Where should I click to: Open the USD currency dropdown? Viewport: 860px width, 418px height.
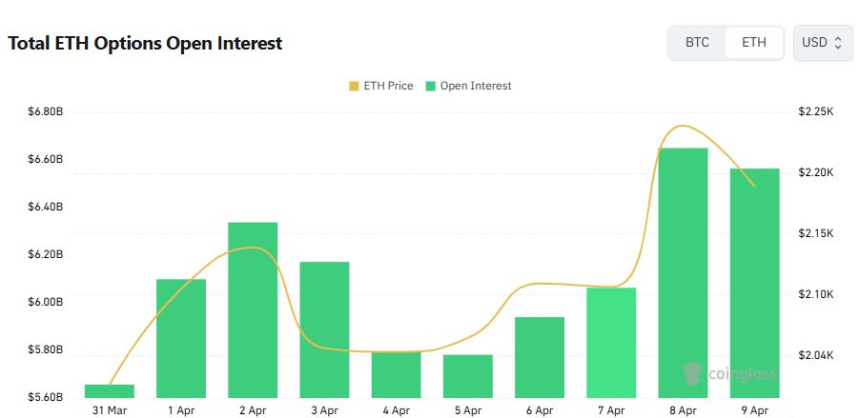click(x=822, y=43)
